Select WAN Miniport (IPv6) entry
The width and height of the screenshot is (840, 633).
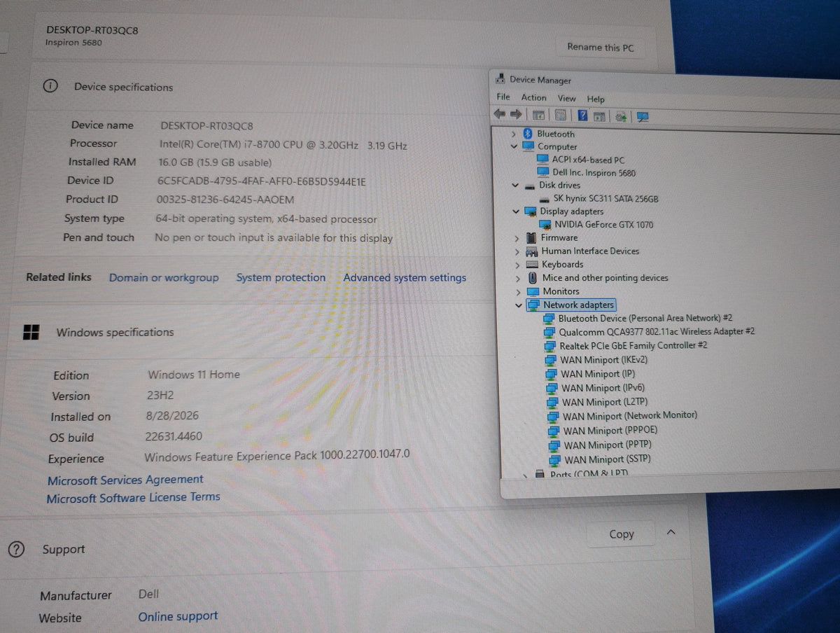tap(603, 388)
